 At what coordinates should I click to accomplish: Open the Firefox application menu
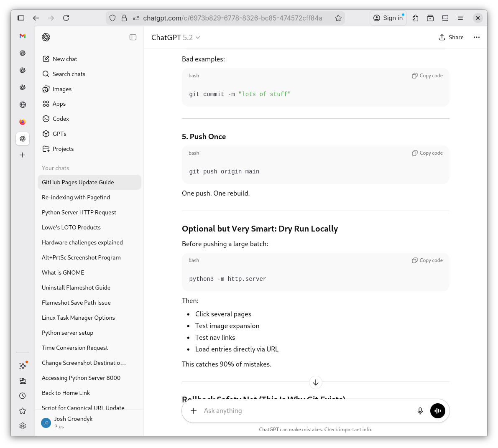pyautogui.click(x=460, y=18)
